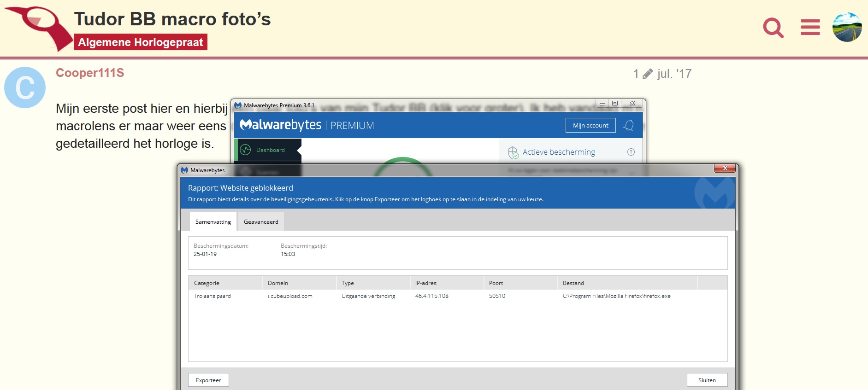Click the 25-01-19 protection date value
The width and height of the screenshot is (868, 390).
205,254
